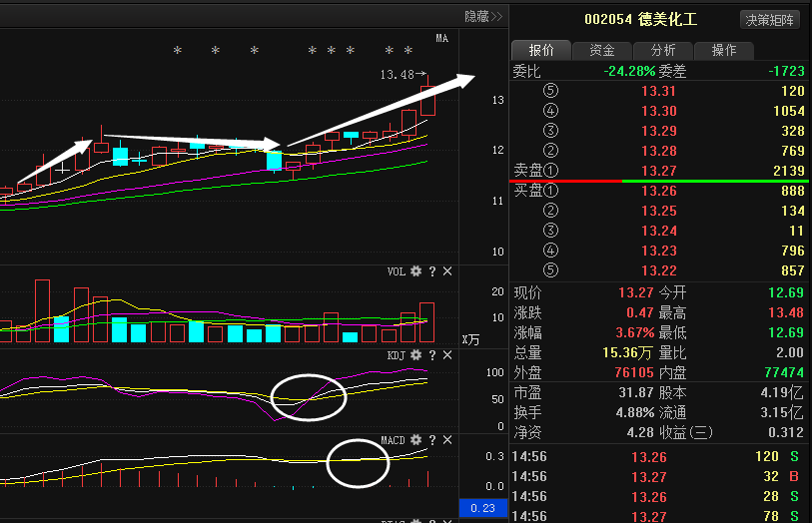Open KDJ indicator help question mark
812x523 pixels.
tap(432, 355)
